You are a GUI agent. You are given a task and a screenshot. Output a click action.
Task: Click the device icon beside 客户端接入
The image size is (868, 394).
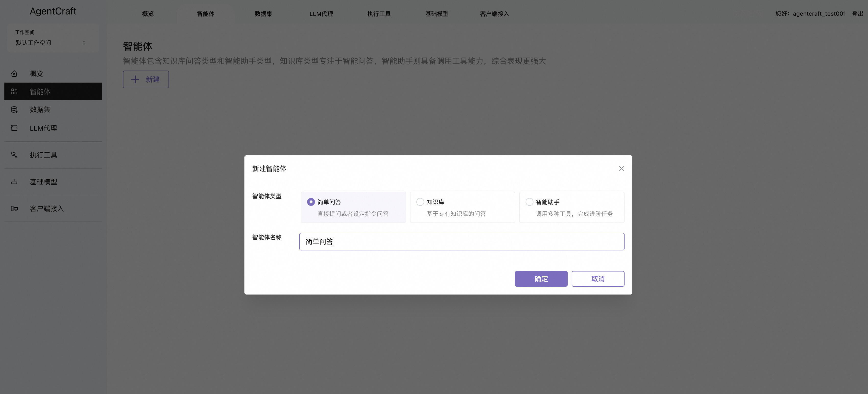(x=14, y=209)
